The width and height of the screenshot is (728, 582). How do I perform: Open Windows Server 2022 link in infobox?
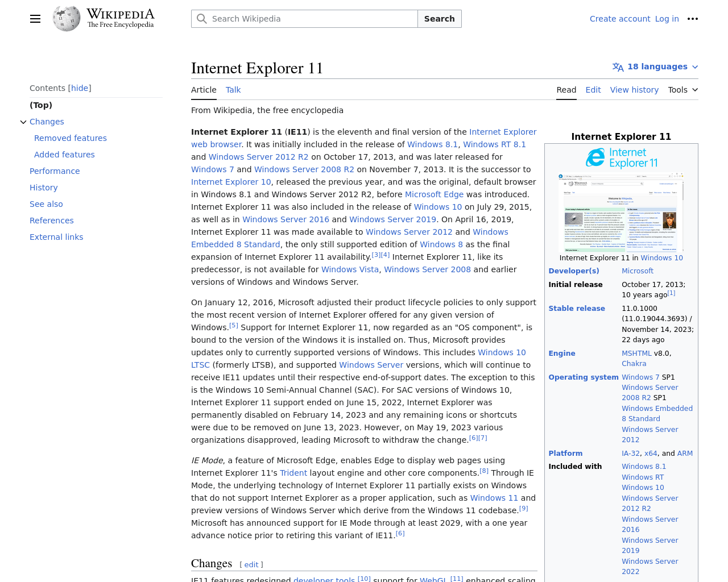coord(650,567)
